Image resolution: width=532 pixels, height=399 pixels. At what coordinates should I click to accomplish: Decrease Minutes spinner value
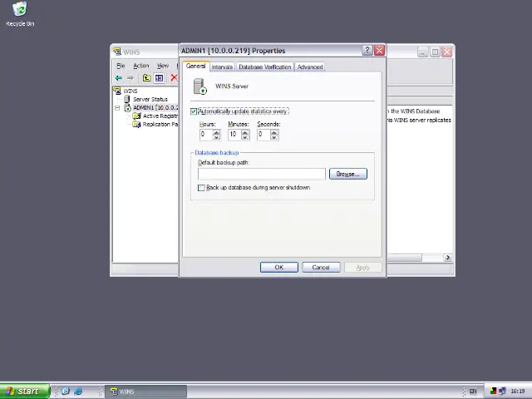click(x=245, y=137)
